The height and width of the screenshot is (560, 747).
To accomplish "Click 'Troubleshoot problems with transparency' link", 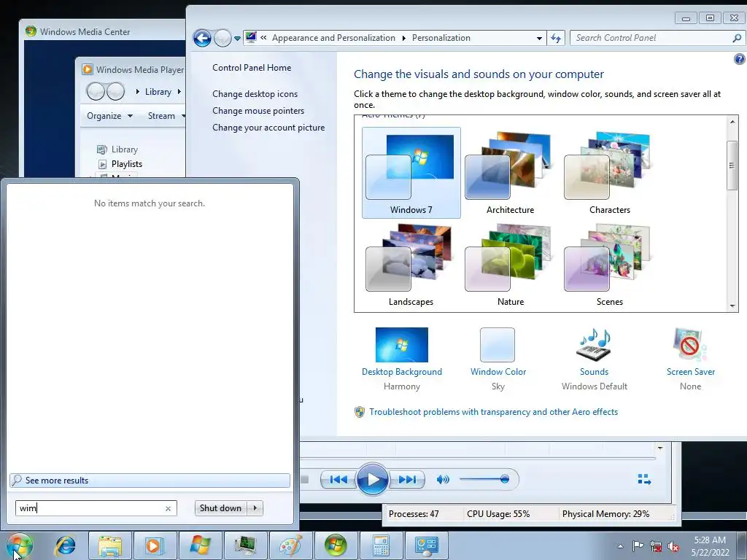I will (x=494, y=412).
